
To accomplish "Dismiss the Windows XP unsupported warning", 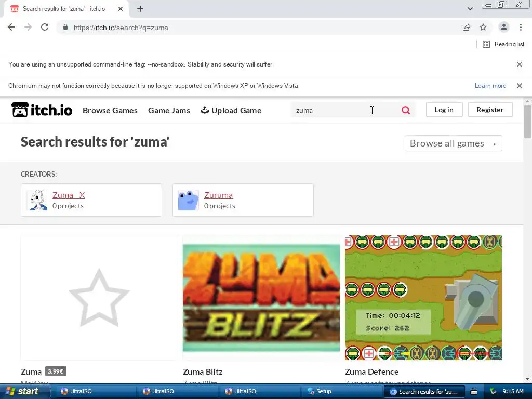I will click(x=519, y=86).
